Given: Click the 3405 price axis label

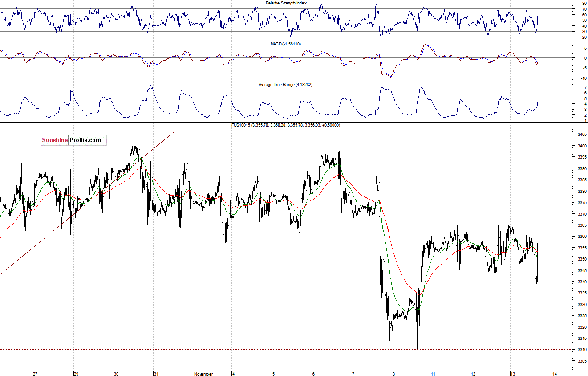Looking at the screenshot, I should 581,135.
